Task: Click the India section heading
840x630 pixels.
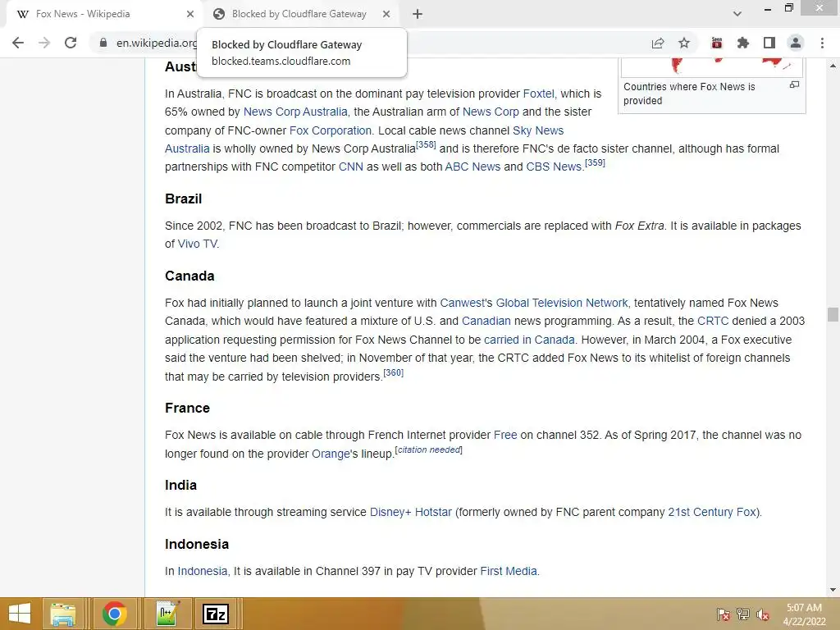Action: coord(180,486)
